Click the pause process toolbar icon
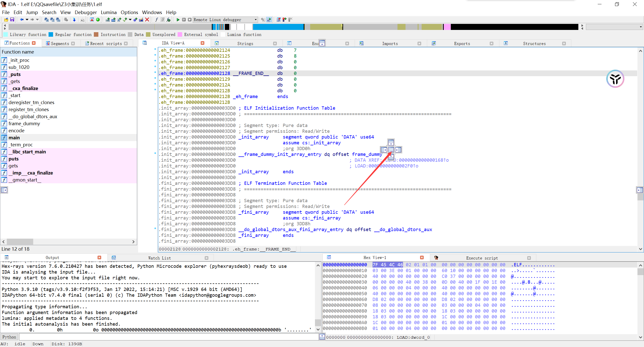Screen dimensions: 644x347 [x=184, y=20]
